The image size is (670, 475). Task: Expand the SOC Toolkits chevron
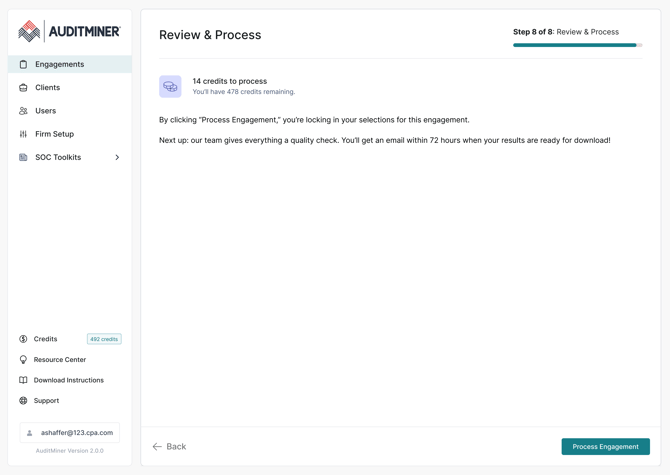(117, 157)
